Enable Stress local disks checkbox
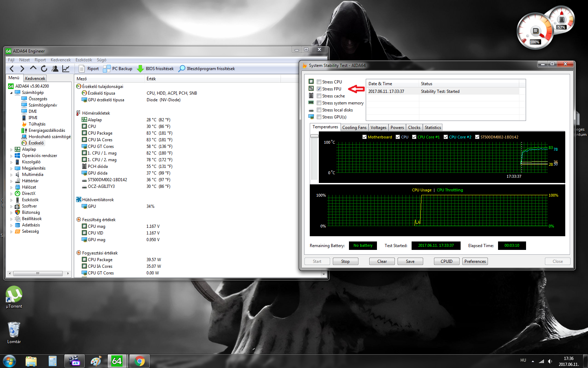Screen dimensions: 588x368 (319, 110)
